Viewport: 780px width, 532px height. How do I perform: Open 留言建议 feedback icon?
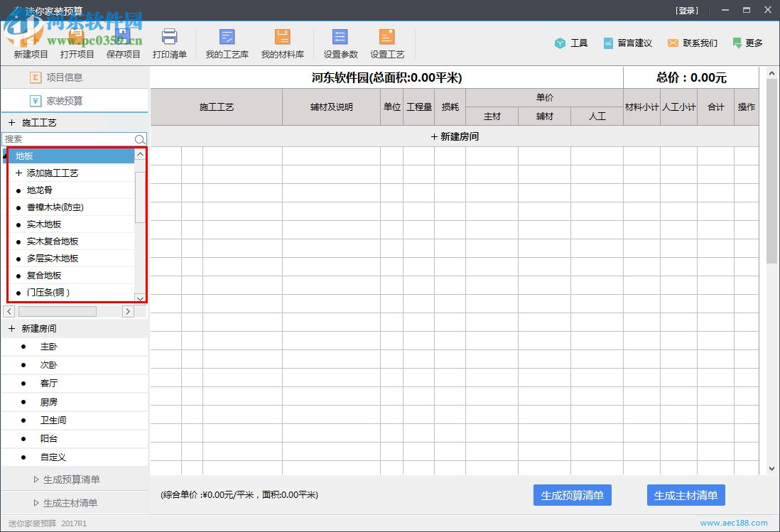point(627,43)
